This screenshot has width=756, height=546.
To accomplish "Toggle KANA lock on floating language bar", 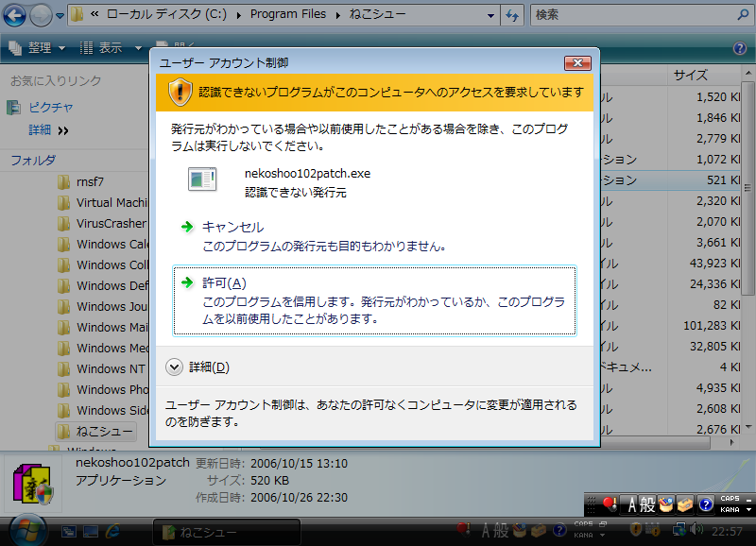I will coord(730,509).
